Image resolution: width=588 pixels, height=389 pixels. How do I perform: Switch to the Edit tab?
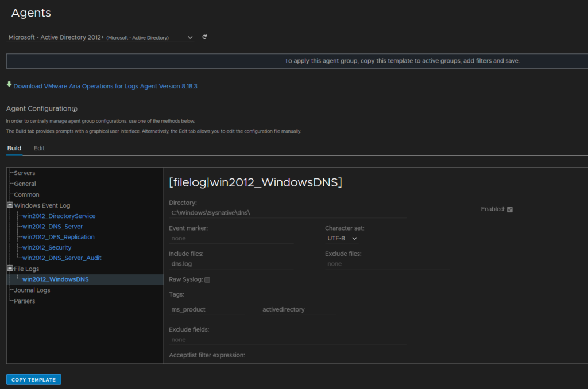click(39, 149)
